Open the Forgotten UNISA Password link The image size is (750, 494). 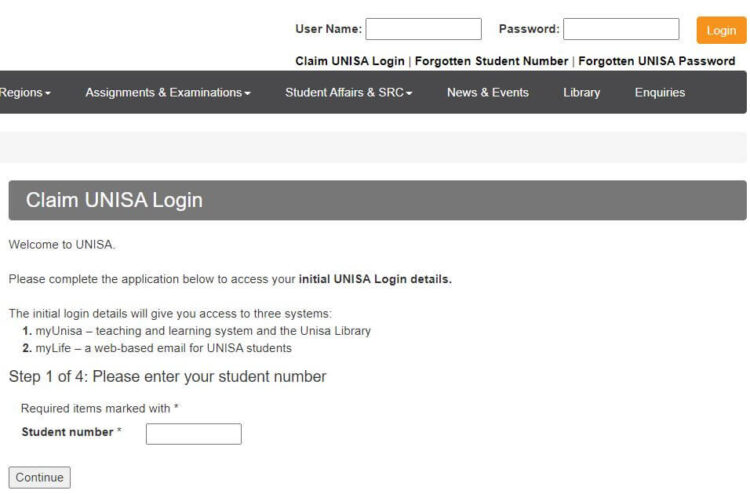pyautogui.click(x=656, y=61)
